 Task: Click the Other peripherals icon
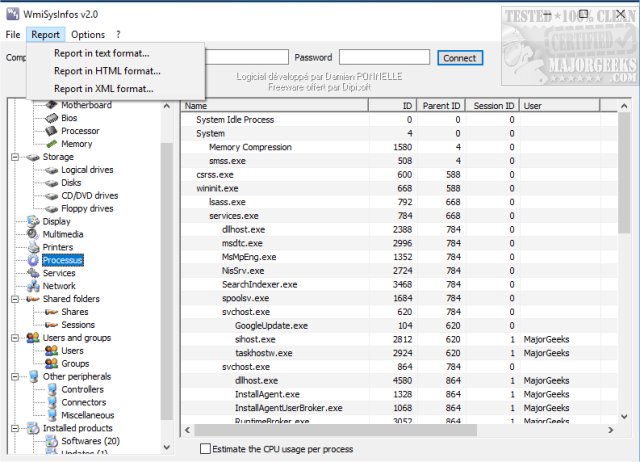(x=33, y=377)
